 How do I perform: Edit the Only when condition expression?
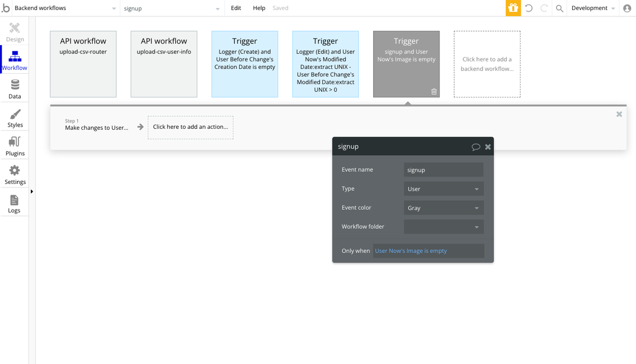(x=429, y=251)
